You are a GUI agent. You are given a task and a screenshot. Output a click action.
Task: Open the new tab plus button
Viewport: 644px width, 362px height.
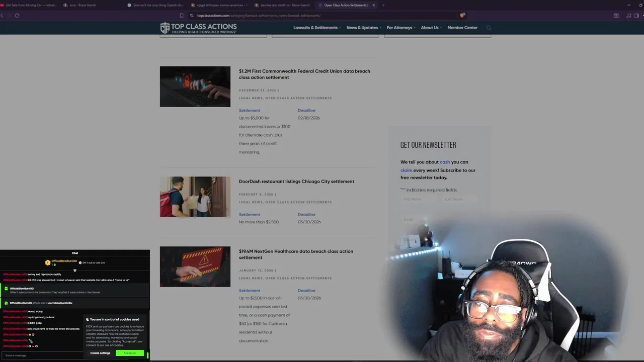point(383,5)
